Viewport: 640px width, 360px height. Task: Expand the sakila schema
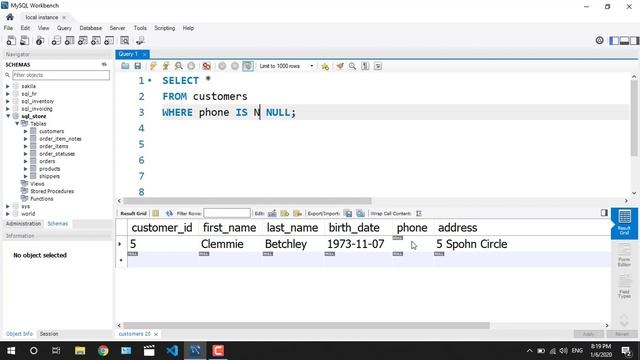point(8,86)
